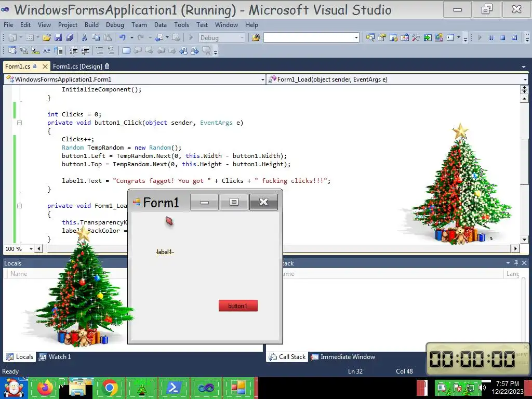Screen dimensions: 532x399
Task: Open the Debug menu
Action: [x=115, y=25]
